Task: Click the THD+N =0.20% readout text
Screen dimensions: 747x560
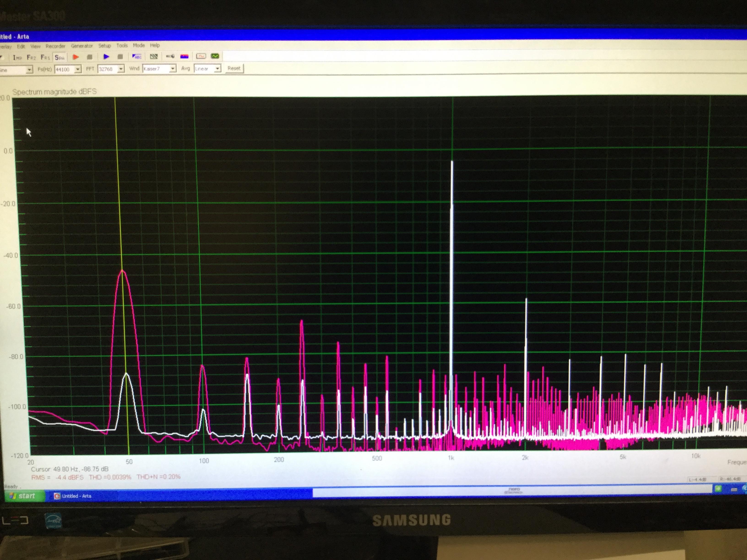Action: [x=159, y=477]
